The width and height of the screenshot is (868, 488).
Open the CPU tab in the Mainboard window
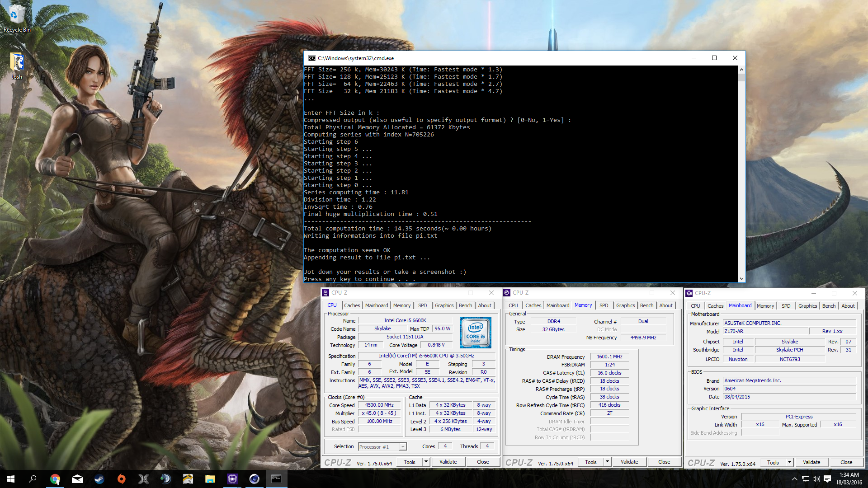[695, 306]
